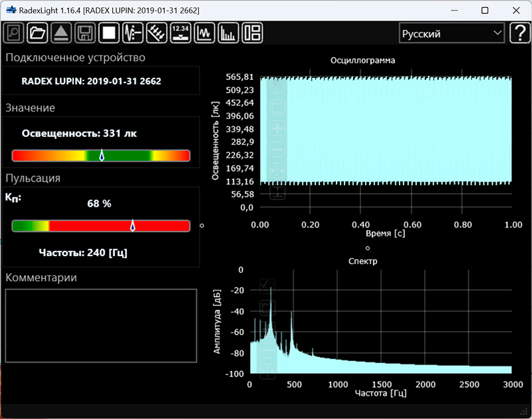Open help with the question mark button
Screen dimensions: 532x419
[x=519, y=33]
